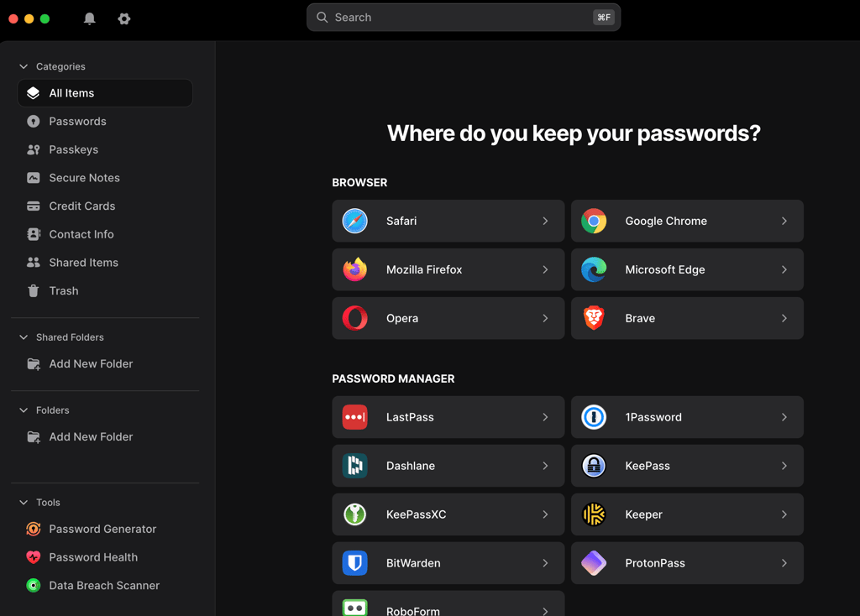Click the Password Health heart icon
Screen dimensions: 860x616
pos(34,557)
